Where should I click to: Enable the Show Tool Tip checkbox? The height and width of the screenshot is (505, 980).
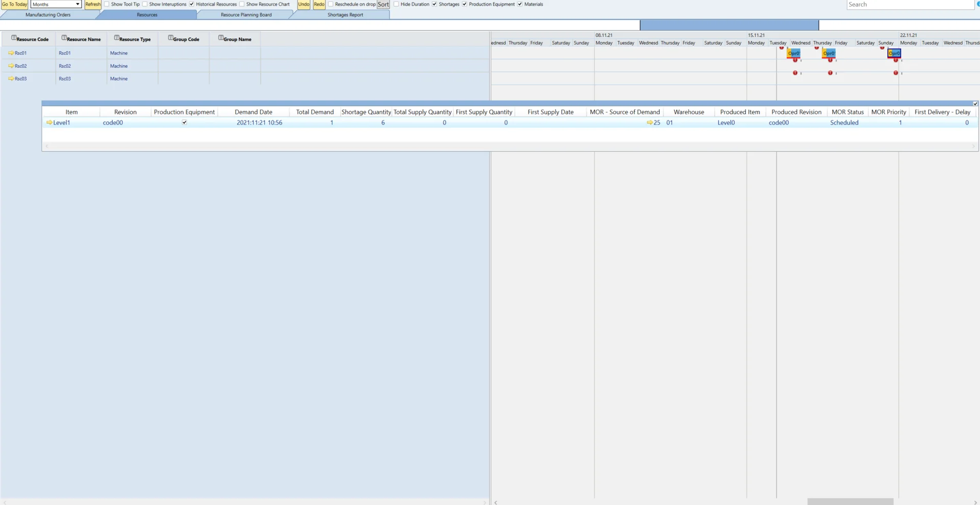click(107, 4)
